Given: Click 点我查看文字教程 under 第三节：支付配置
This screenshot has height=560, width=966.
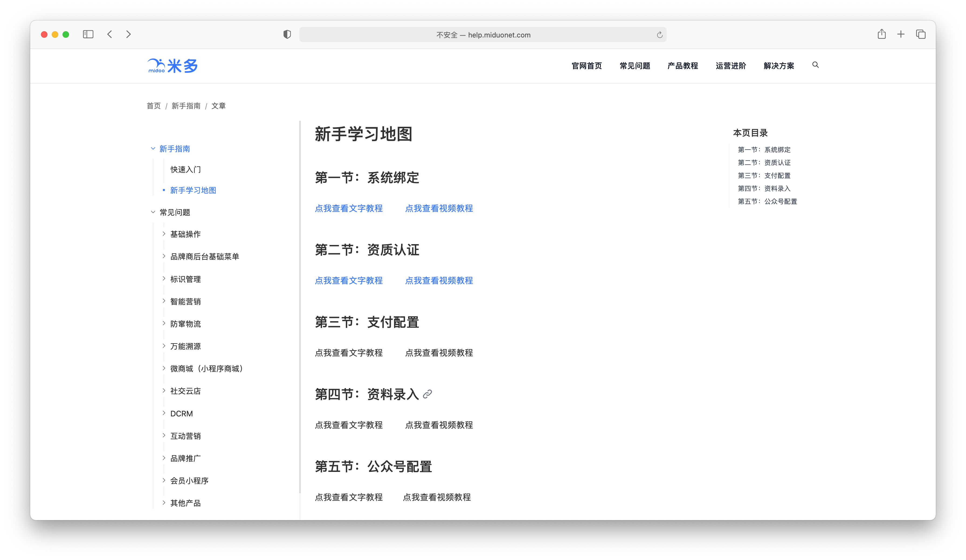Looking at the screenshot, I should click(349, 353).
